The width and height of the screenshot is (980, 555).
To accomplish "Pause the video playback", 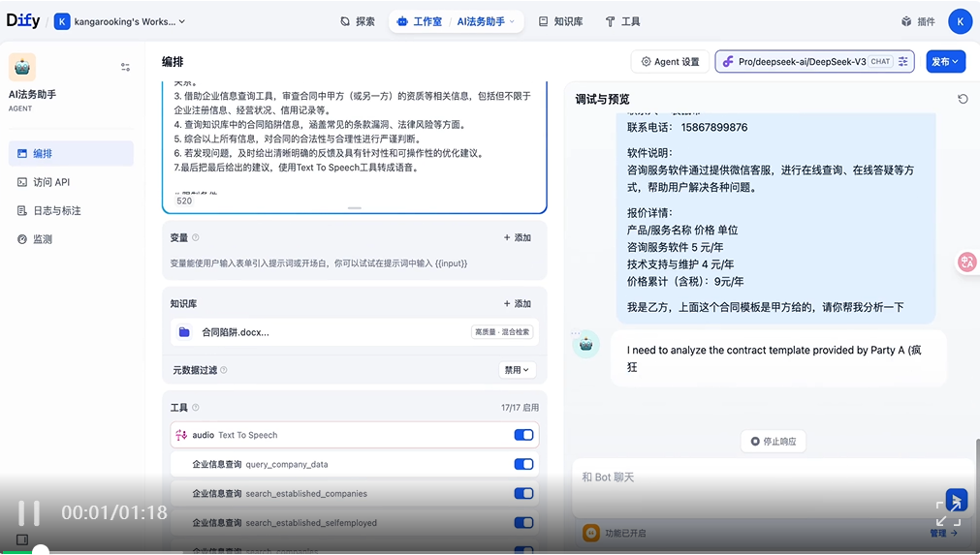I will pos(29,513).
